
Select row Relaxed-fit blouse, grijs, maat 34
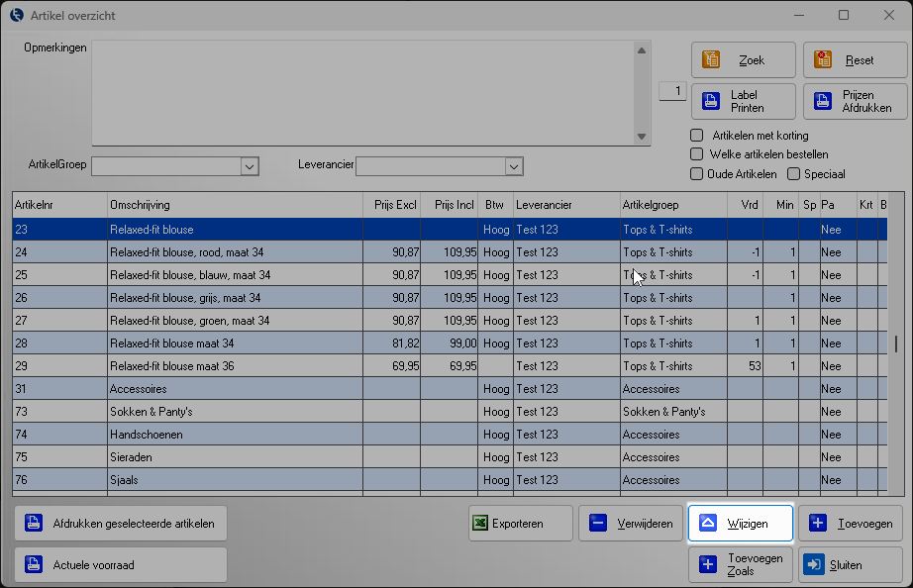[x=450, y=298]
